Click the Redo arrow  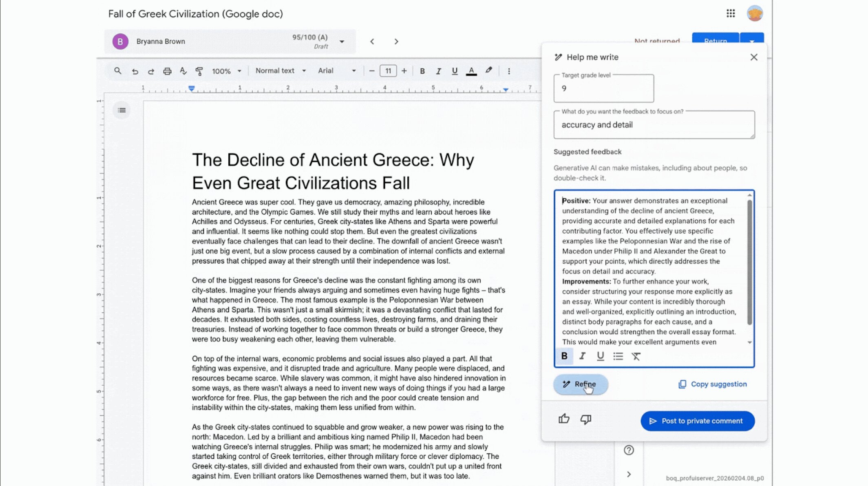[x=151, y=71]
